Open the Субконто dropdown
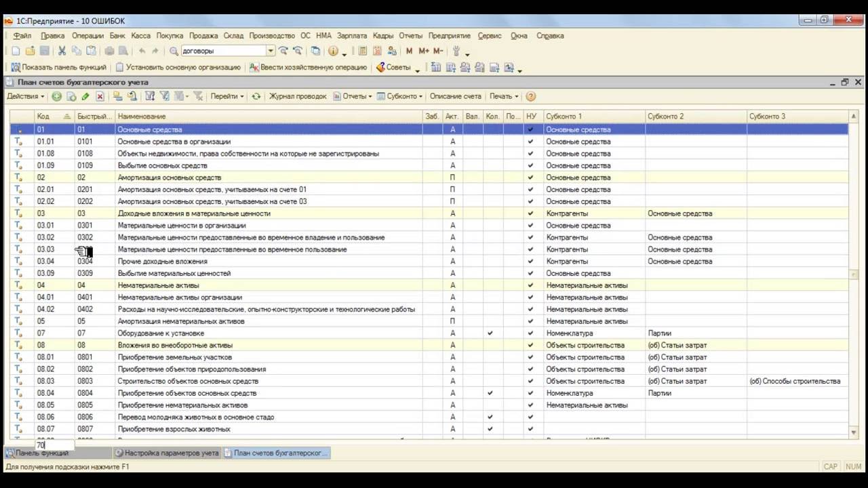 point(400,96)
